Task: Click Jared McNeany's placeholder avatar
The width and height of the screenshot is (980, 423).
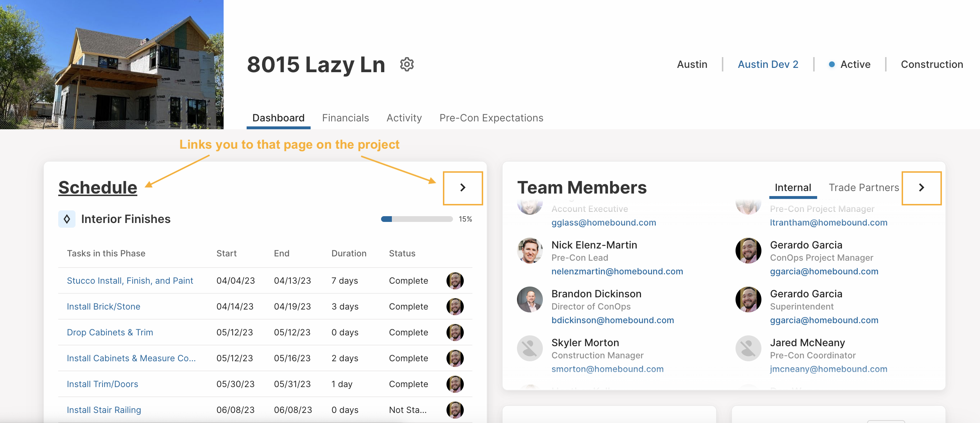Action: [x=748, y=348]
